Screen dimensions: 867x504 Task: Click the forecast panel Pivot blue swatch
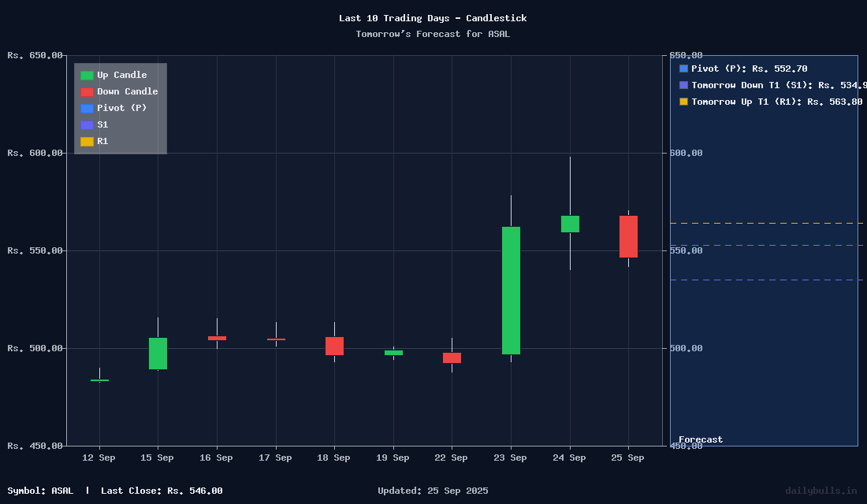pyautogui.click(x=683, y=69)
